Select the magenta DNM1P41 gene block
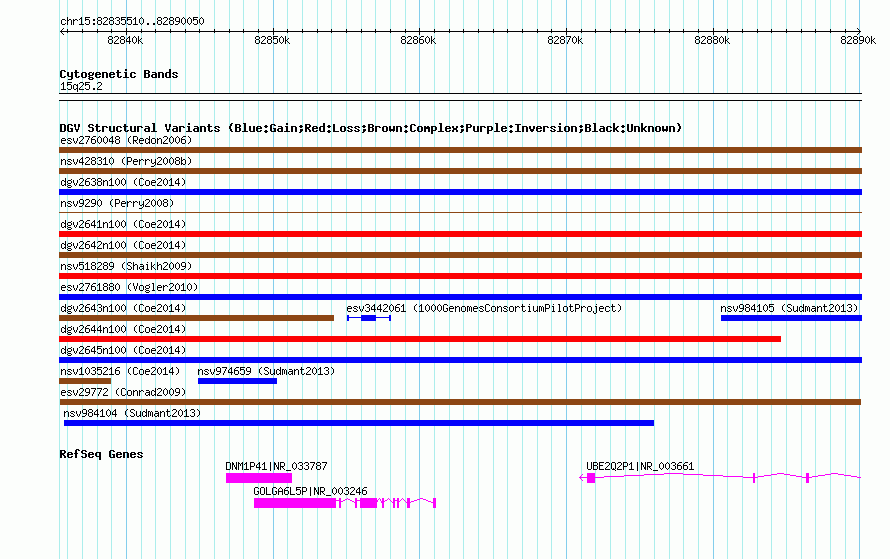The height and width of the screenshot is (559, 890). (259, 478)
